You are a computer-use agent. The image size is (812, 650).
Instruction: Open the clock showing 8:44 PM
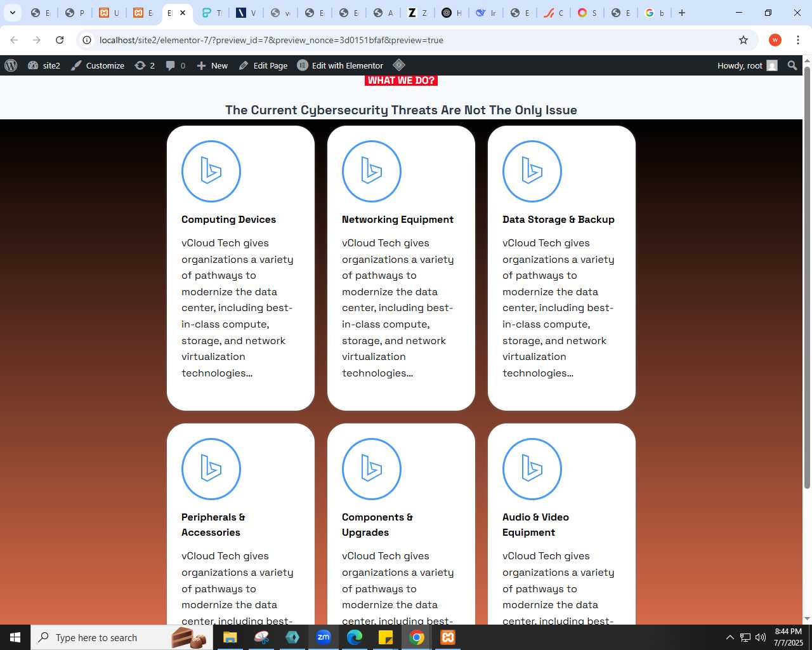click(x=788, y=637)
